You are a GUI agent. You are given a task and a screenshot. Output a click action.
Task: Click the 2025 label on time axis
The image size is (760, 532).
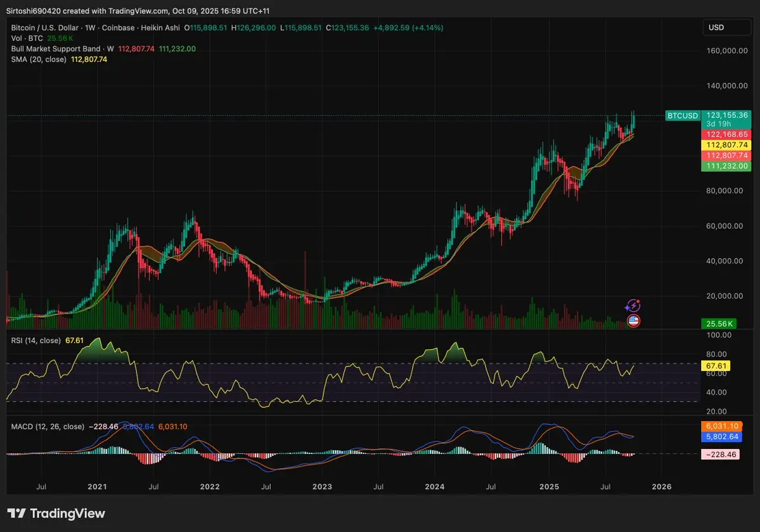[549, 486]
